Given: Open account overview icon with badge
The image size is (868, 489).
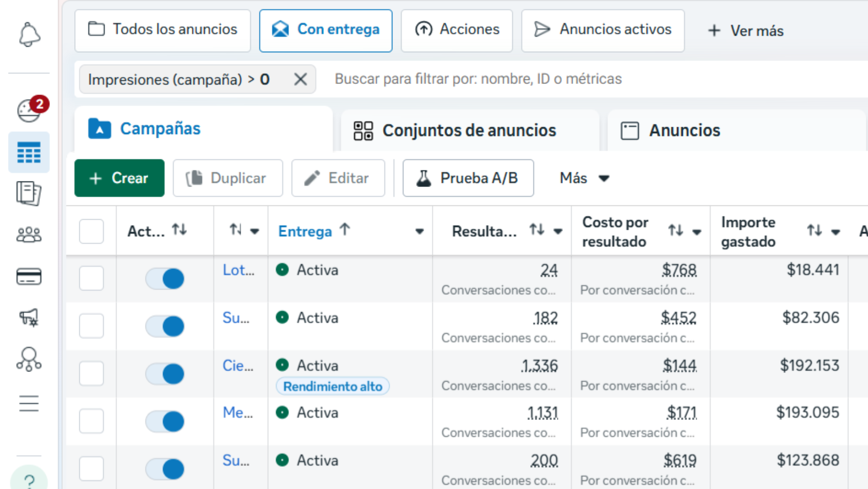Looking at the screenshot, I should [x=29, y=111].
